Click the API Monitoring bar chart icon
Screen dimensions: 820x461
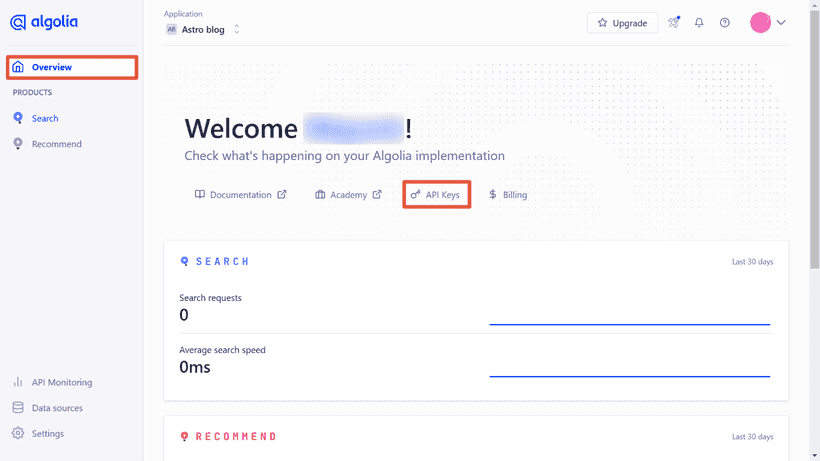click(x=18, y=382)
